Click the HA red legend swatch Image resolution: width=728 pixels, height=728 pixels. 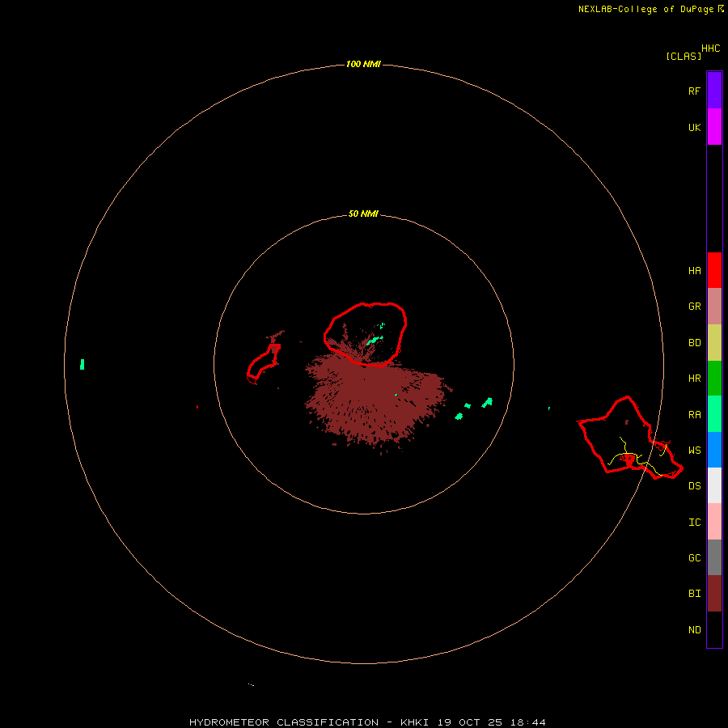click(714, 270)
